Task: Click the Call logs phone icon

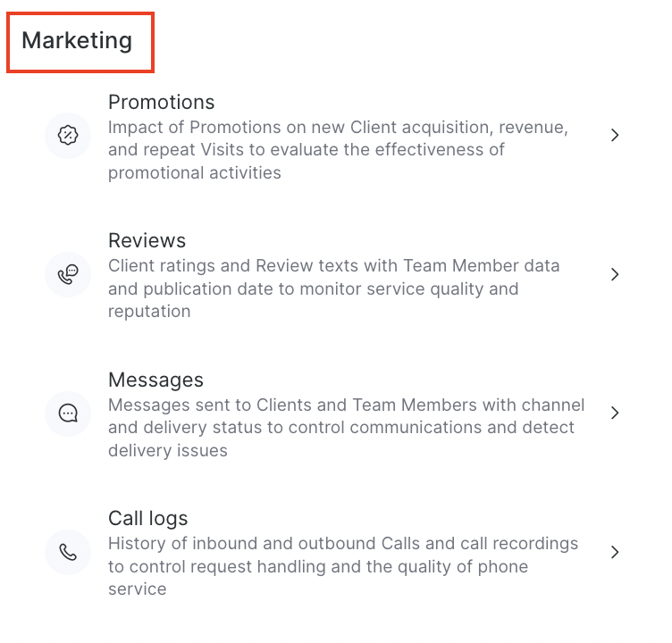Action: (68, 552)
